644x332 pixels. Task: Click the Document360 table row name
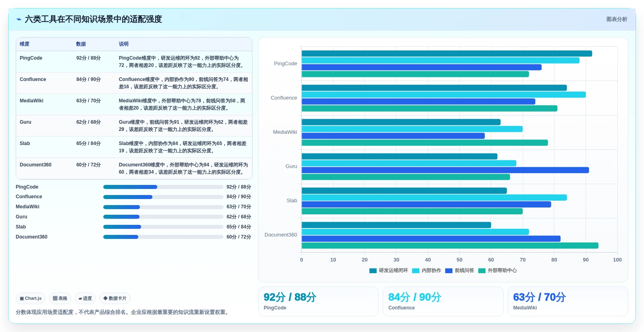tap(35, 165)
